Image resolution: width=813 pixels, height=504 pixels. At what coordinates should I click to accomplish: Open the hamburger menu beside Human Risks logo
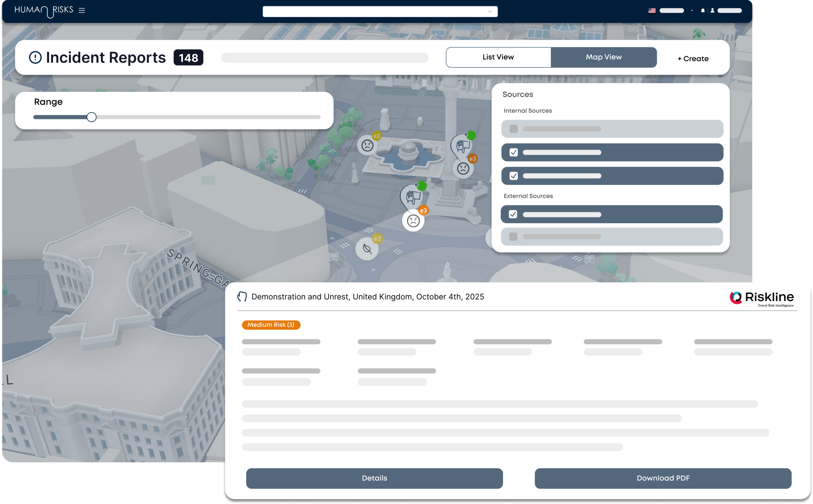tap(82, 10)
